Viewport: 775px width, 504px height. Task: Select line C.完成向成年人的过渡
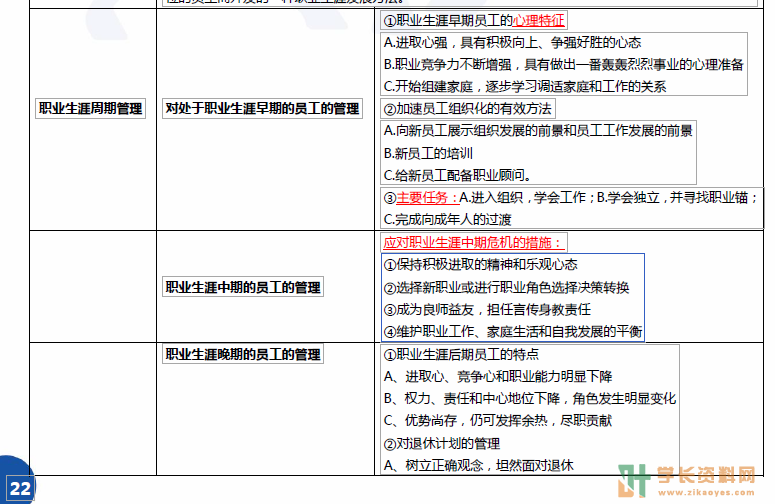[x=447, y=220]
